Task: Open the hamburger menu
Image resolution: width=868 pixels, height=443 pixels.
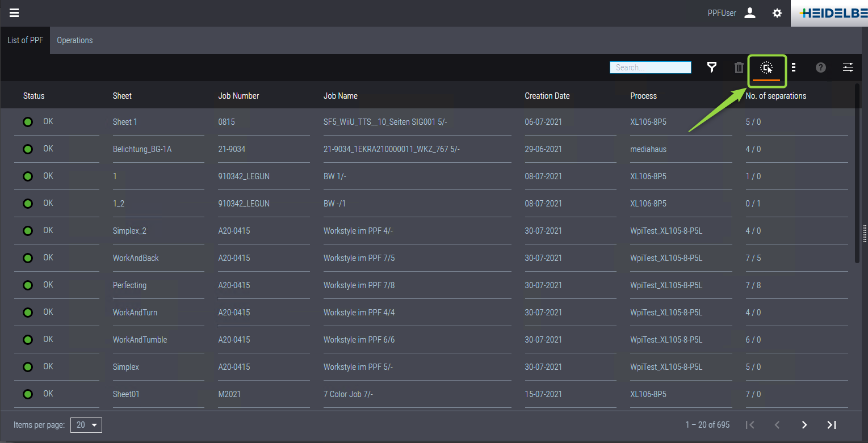Action: 14,13
